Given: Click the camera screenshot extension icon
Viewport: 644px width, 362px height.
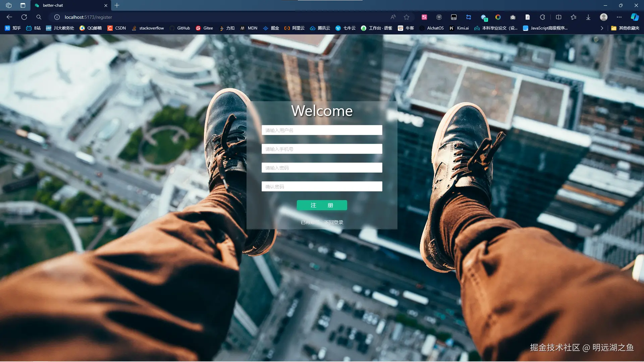Looking at the screenshot, I should 513,17.
